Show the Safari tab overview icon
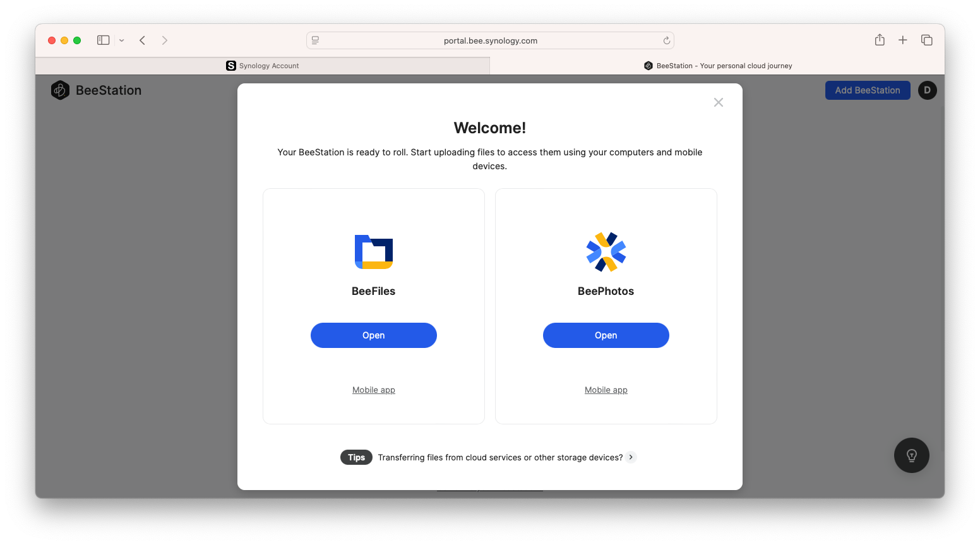Screen dimensions: 980x545 click(x=926, y=40)
